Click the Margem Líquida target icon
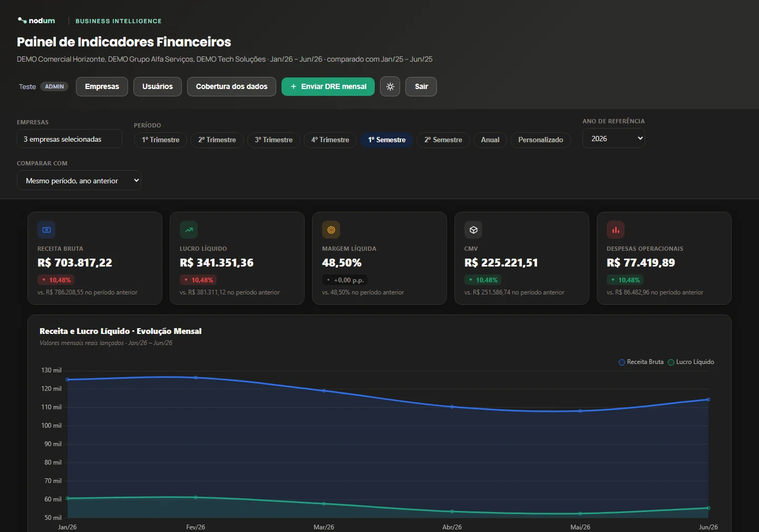Viewport: 759px width, 532px height. pyautogui.click(x=331, y=230)
